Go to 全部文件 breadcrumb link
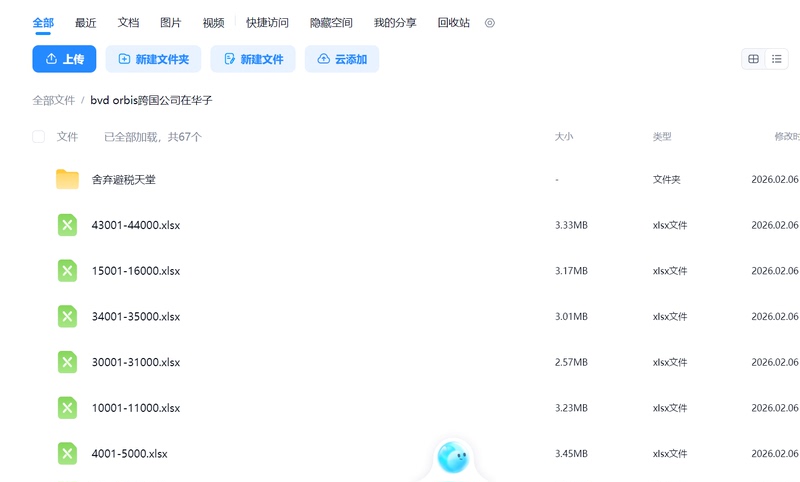Viewport: 800px width, 482px height. [x=54, y=100]
